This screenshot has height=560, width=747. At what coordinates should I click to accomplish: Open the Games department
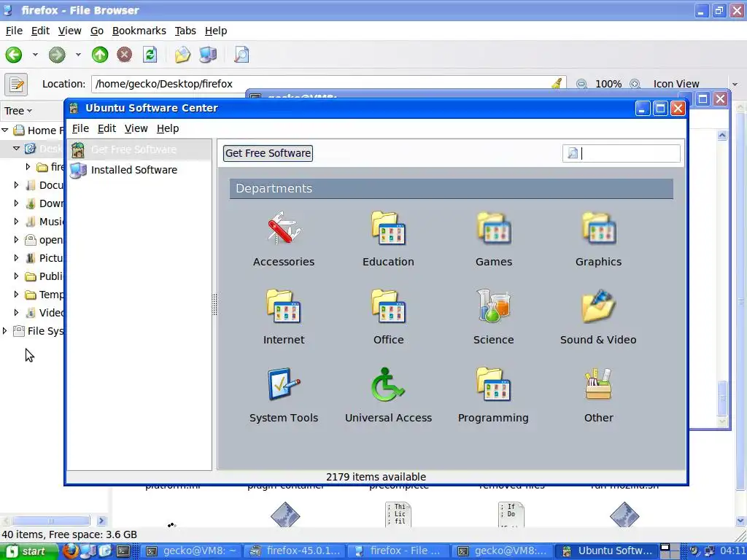click(494, 239)
